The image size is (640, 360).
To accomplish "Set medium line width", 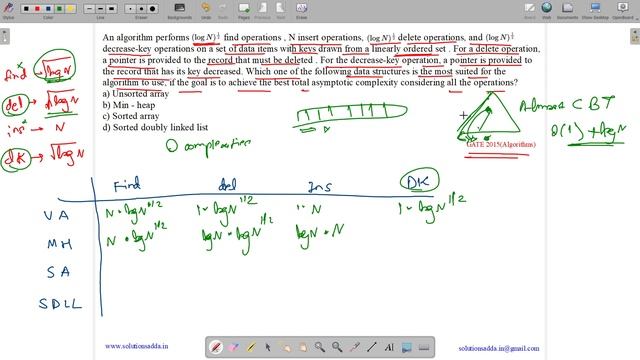I will (100, 9).
